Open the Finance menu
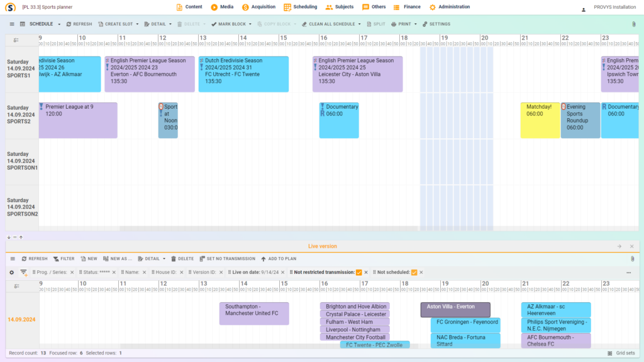The image size is (644, 362). tap(407, 7)
